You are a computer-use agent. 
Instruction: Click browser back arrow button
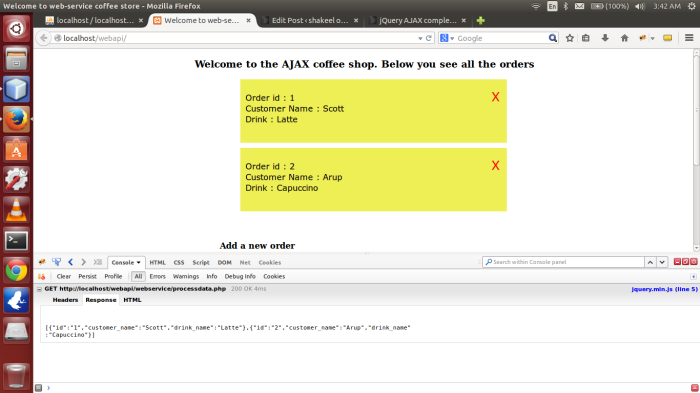[x=43, y=38]
